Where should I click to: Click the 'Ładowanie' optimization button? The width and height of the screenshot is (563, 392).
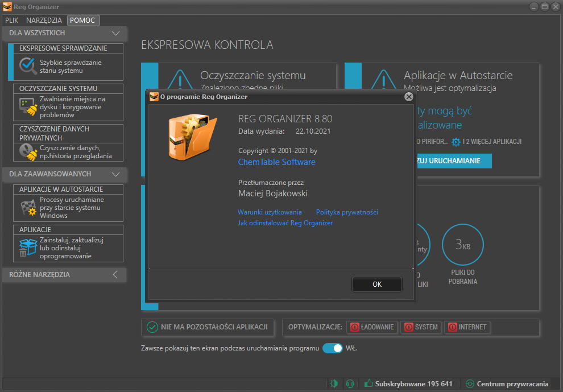pos(372,327)
